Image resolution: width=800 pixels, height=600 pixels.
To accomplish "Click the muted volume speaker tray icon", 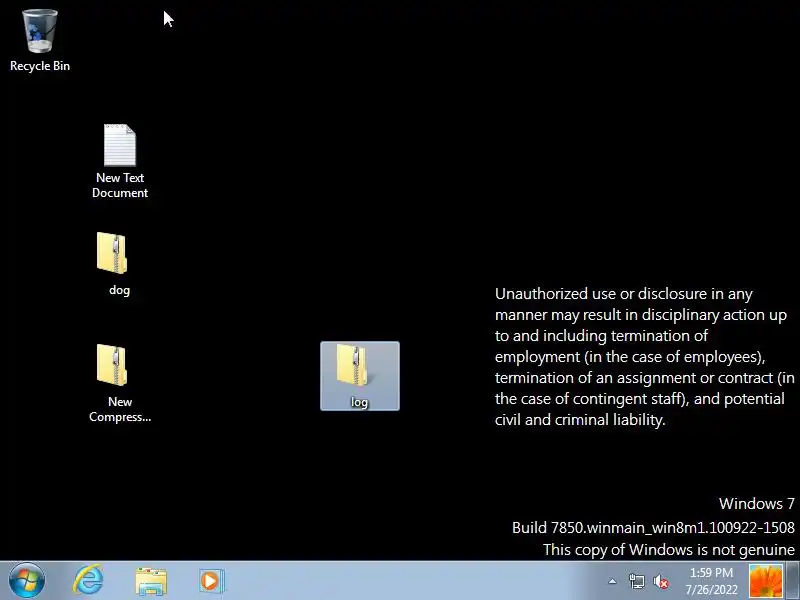I will (x=661, y=581).
